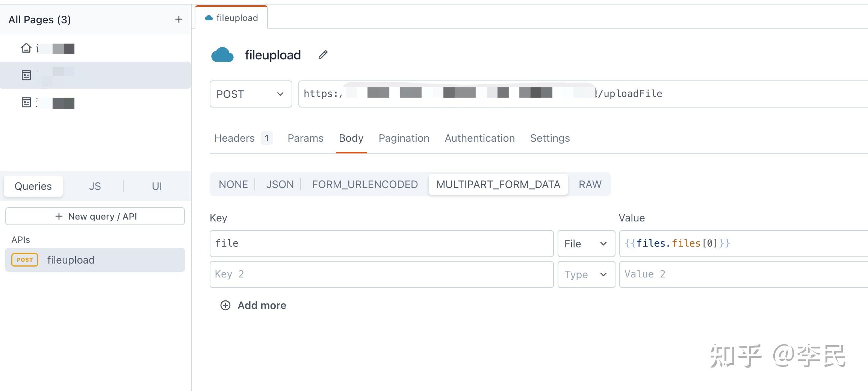
Task: Click the New query / API button
Action: click(x=95, y=216)
